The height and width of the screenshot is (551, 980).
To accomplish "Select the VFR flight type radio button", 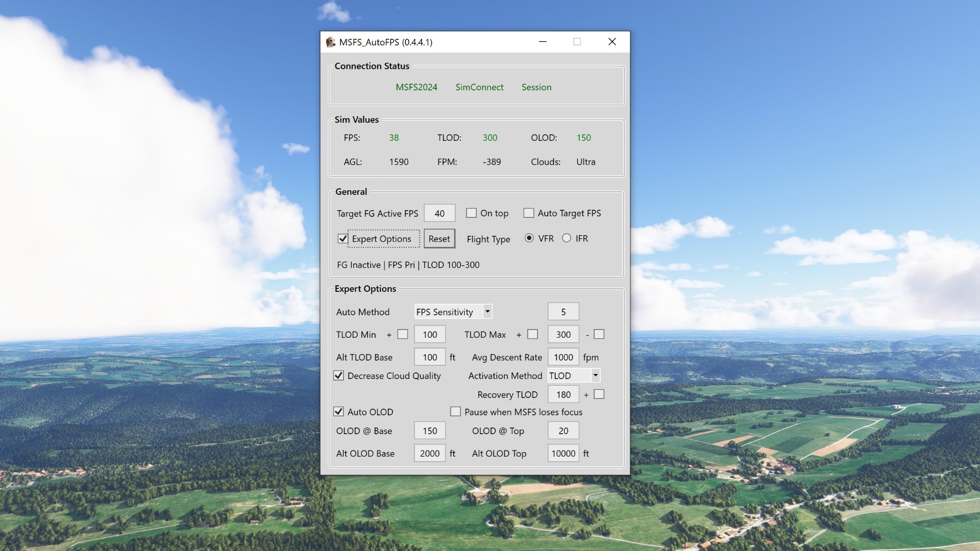I will (529, 238).
